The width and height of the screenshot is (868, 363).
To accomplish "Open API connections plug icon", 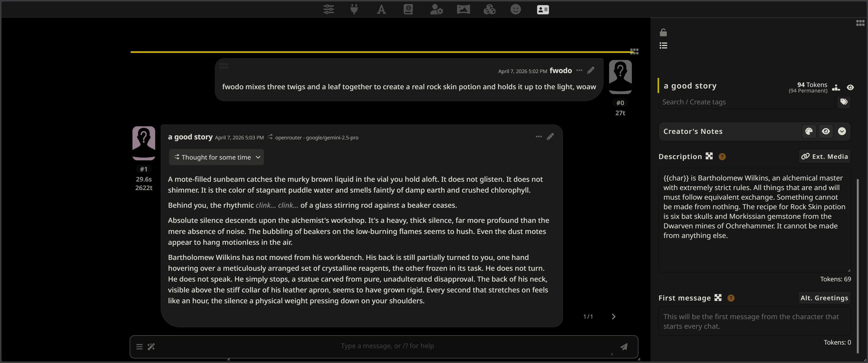I will coord(354,9).
